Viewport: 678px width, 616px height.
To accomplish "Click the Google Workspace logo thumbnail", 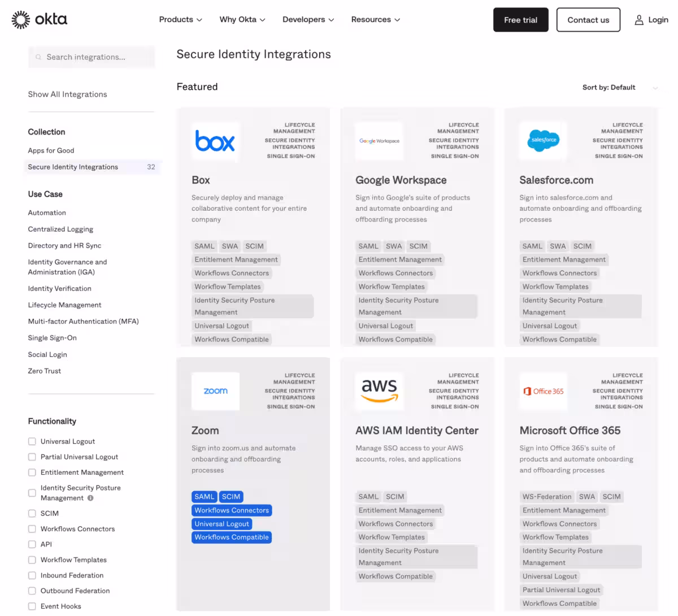I will click(379, 141).
